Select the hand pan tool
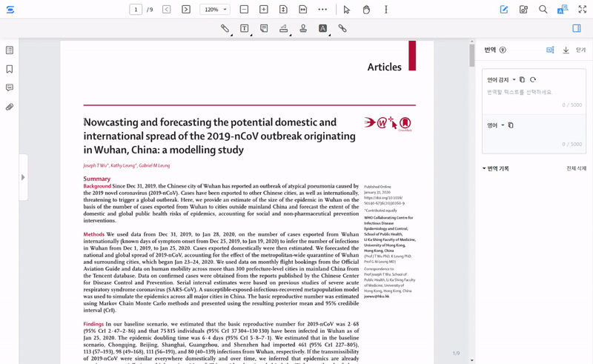Viewport: 593px width, 364px height. tap(366, 10)
